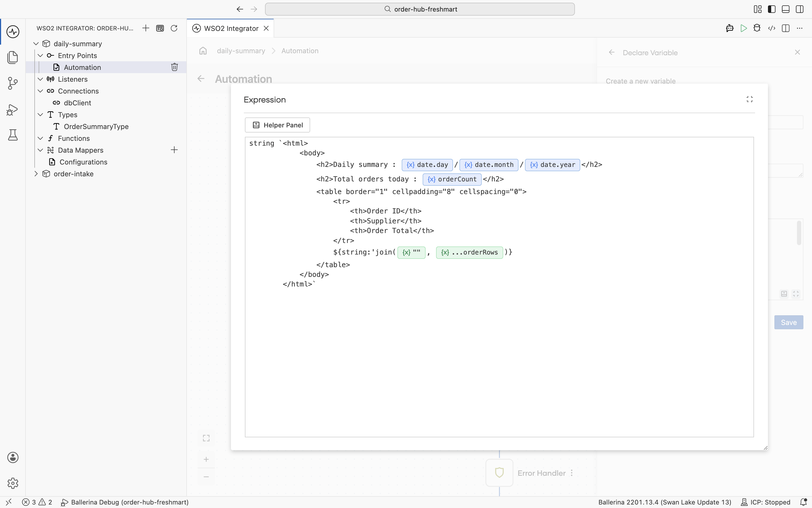Screen dimensions: 812x508
Task: Go to the home breadcrumb icon
Action: click(203, 51)
